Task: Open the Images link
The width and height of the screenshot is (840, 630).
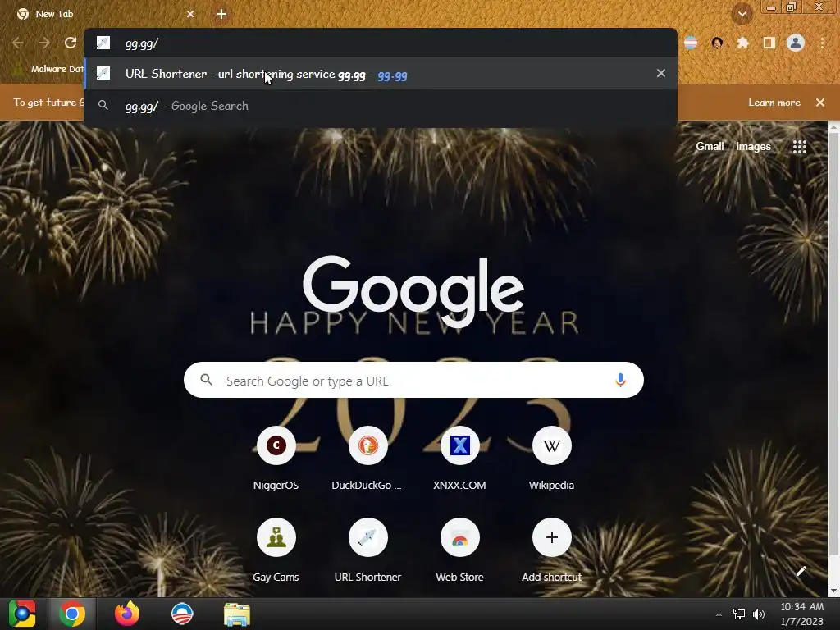Action: pyautogui.click(x=753, y=146)
